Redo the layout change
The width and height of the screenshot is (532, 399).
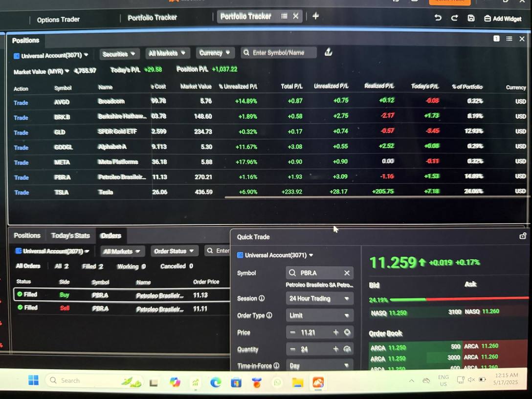(x=454, y=18)
